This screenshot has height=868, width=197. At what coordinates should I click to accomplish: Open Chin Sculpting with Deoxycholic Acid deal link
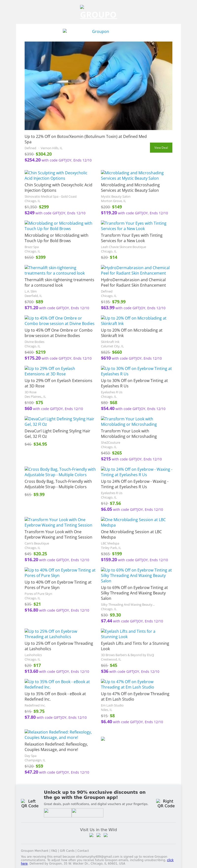56,175
